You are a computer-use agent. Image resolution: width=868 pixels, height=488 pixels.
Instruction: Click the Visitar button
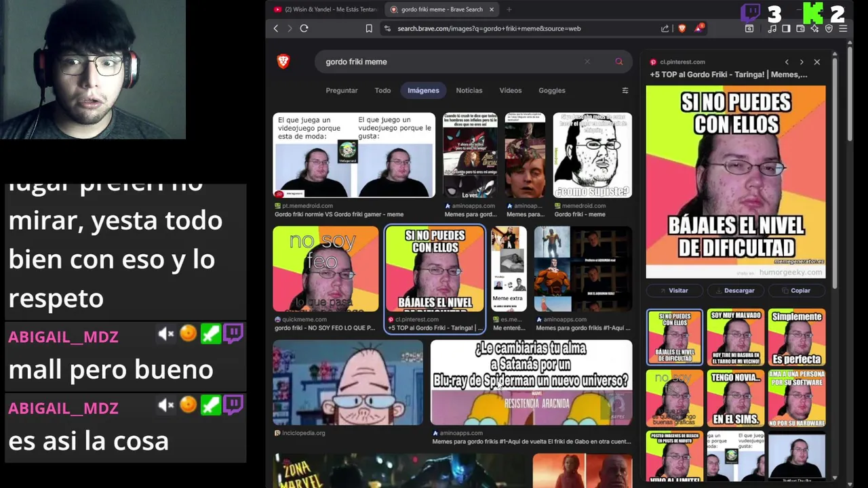675,290
